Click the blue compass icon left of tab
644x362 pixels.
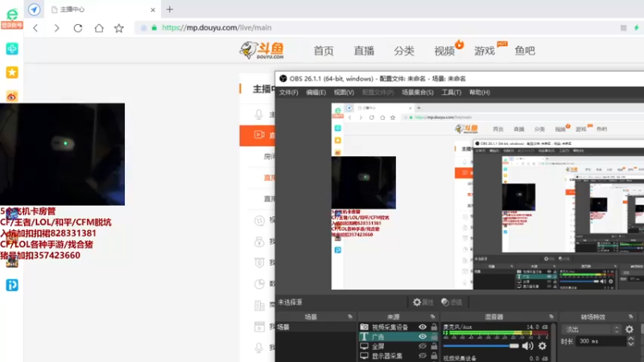click(x=34, y=9)
